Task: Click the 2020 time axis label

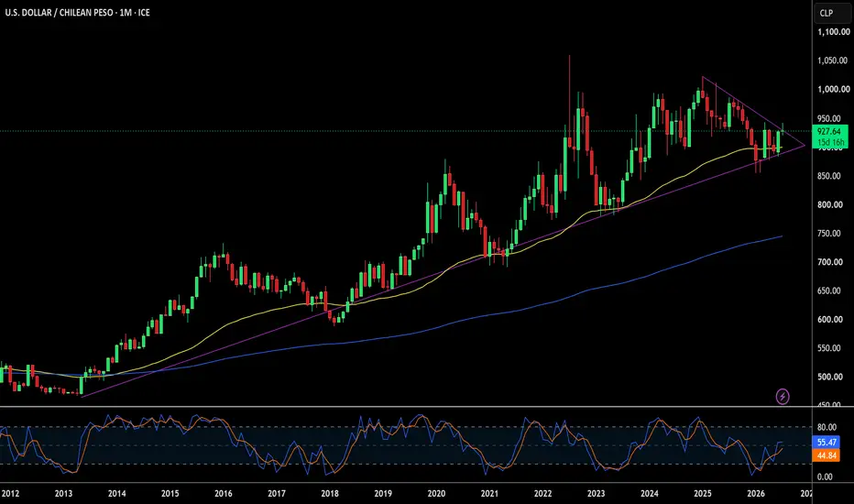Action: click(436, 494)
